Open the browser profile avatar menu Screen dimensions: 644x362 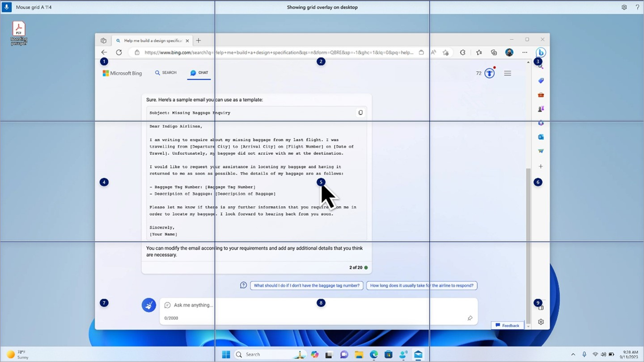click(509, 52)
